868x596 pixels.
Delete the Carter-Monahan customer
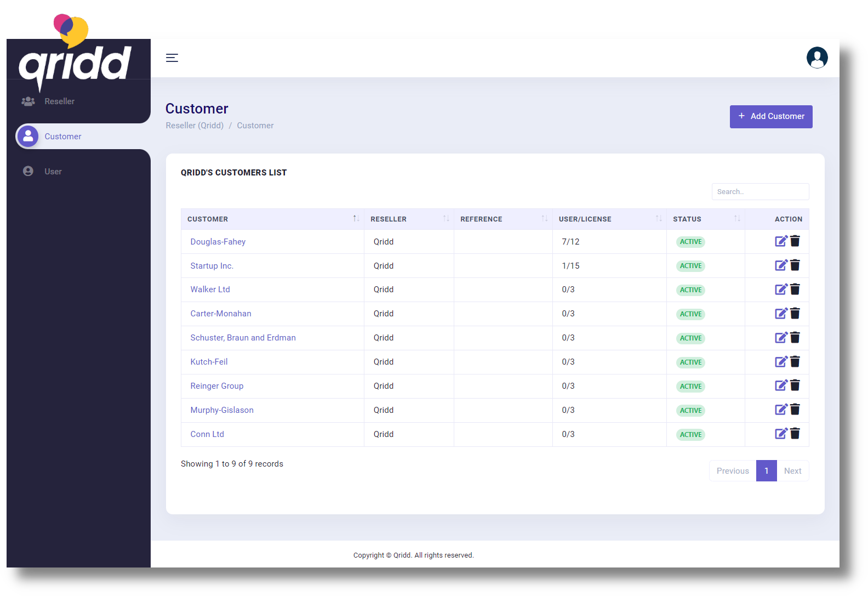click(x=795, y=314)
